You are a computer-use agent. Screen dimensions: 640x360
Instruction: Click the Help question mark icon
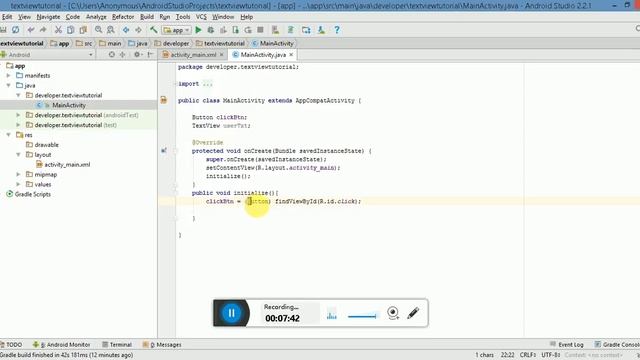337,30
